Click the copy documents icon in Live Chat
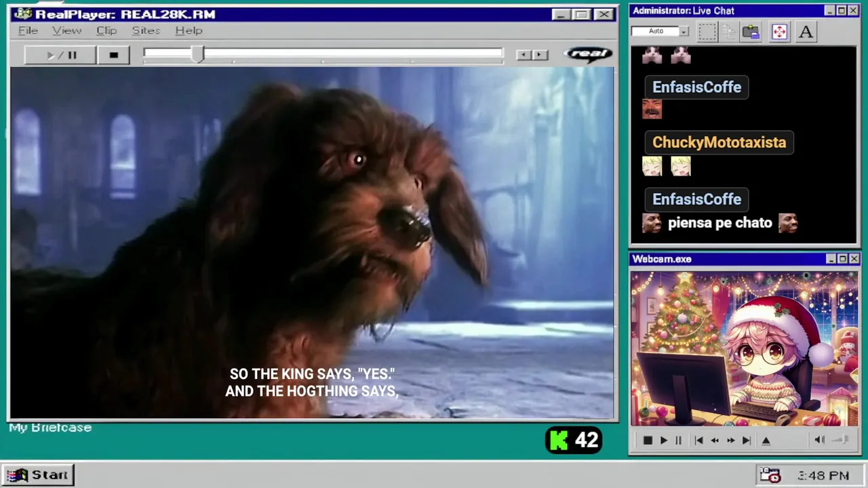 [x=728, y=31]
